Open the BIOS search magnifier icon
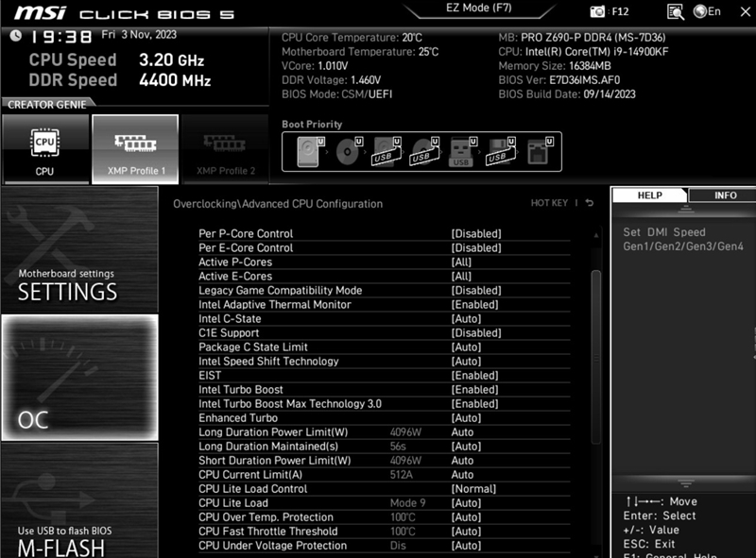The image size is (756, 558). [676, 12]
